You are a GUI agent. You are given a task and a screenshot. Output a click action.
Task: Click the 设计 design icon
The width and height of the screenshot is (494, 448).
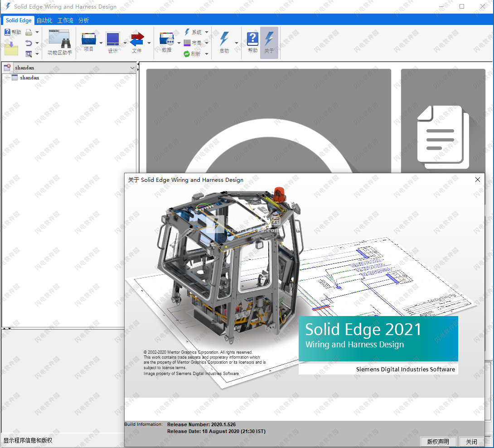point(113,39)
